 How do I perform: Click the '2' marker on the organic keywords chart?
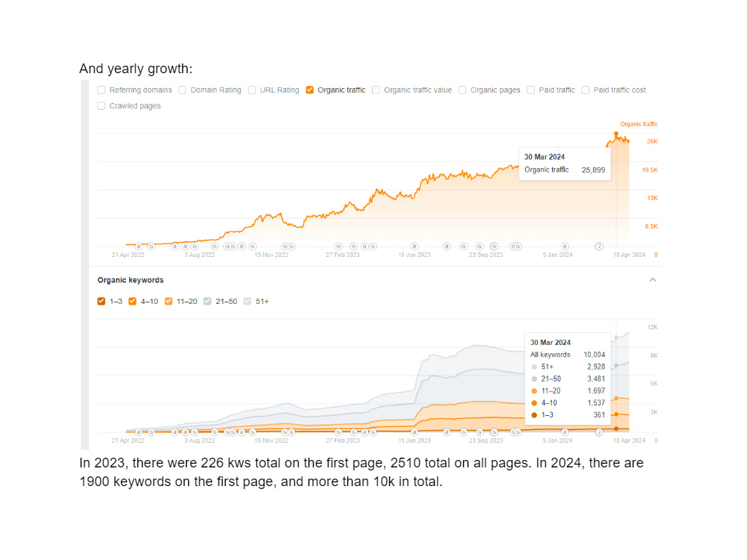tap(599, 432)
